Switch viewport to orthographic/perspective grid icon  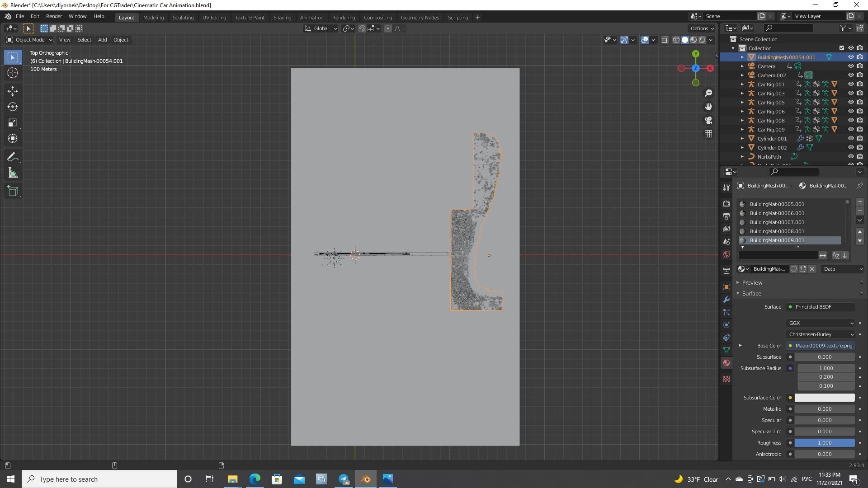708,134
